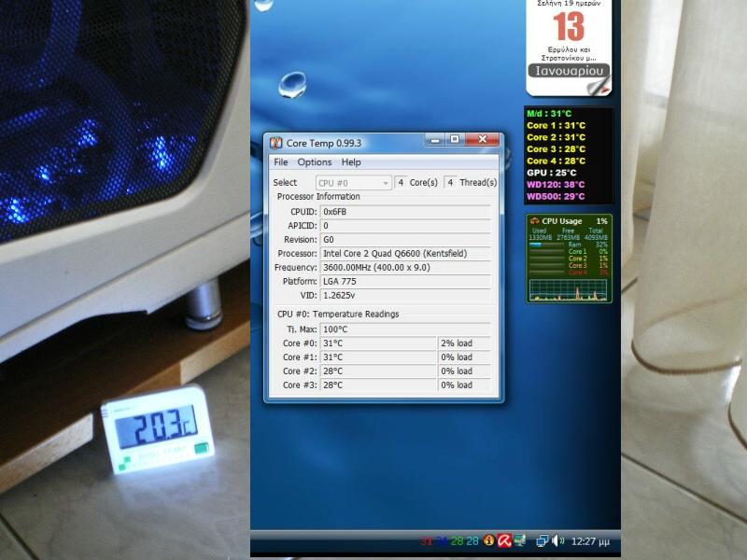The width and height of the screenshot is (747, 560).
Task: Click the taskbar clock showing 12:27
Action: (590, 541)
